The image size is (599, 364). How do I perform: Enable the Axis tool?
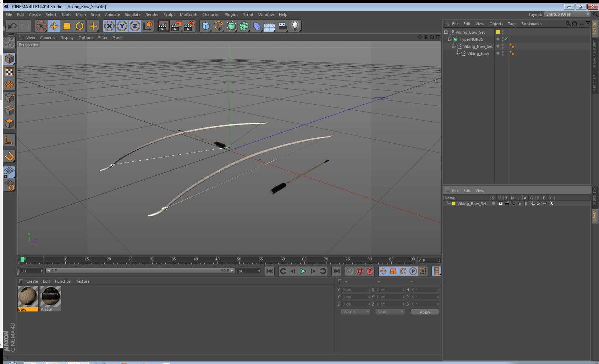click(x=9, y=140)
